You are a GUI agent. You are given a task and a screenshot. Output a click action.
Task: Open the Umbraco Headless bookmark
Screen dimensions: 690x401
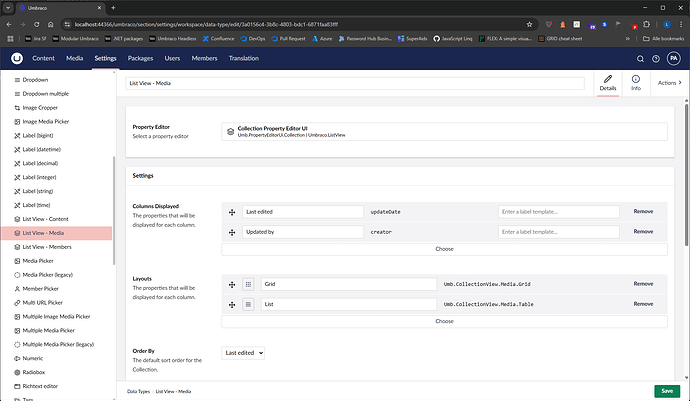(x=172, y=39)
